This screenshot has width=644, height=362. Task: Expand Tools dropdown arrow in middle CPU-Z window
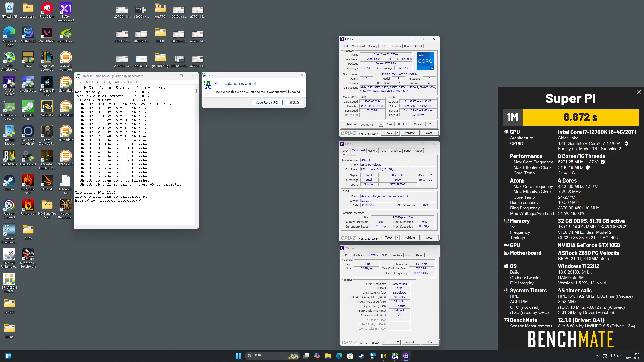tap(397, 238)
